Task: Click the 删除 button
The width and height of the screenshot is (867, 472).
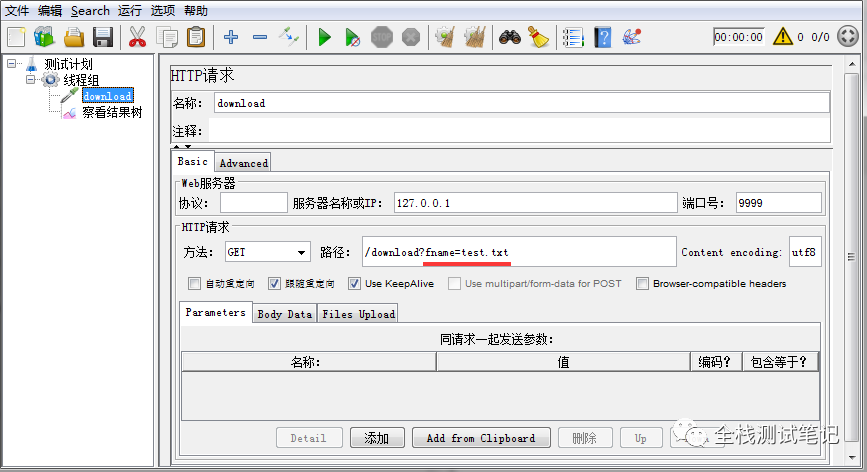Action: click(x=584, y=438)
